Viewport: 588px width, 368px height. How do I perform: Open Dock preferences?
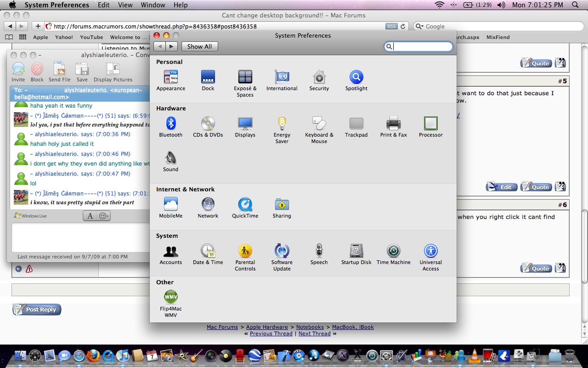tap(208, 81)
